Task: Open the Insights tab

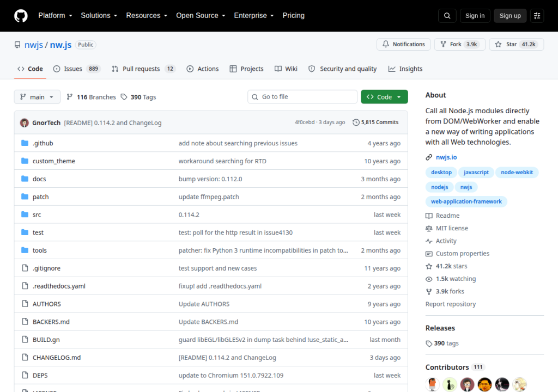Action: click(x=405, y=69)
